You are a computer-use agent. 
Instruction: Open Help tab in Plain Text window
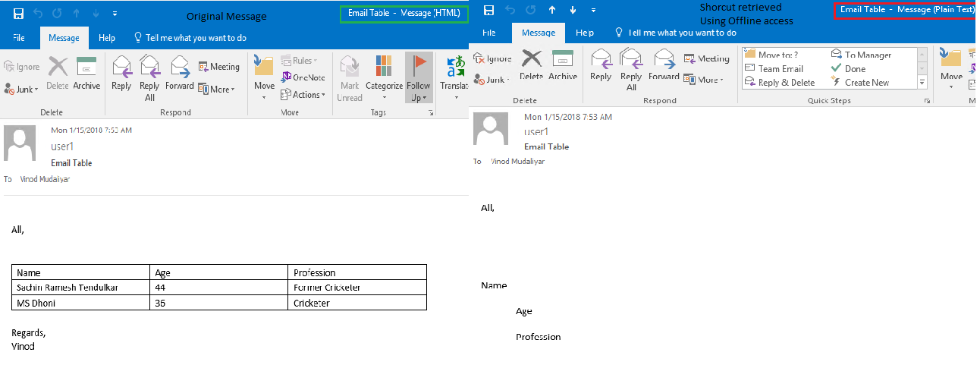[x=584, y=33]
